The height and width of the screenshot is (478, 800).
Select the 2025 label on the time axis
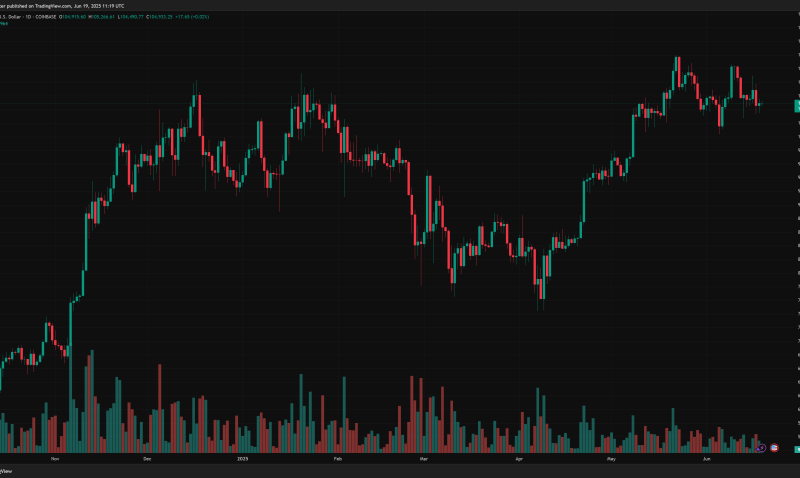243,459
